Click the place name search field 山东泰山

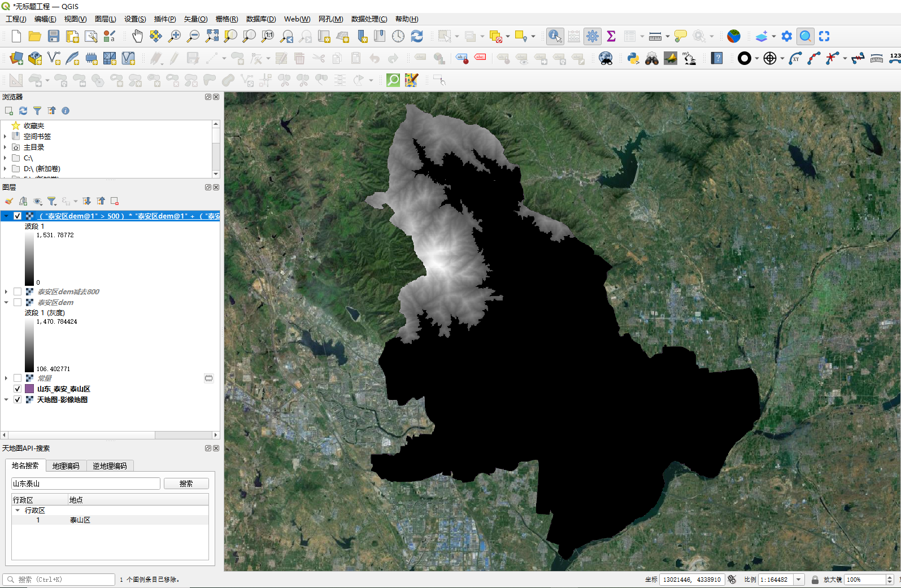(x=86, y=484)
